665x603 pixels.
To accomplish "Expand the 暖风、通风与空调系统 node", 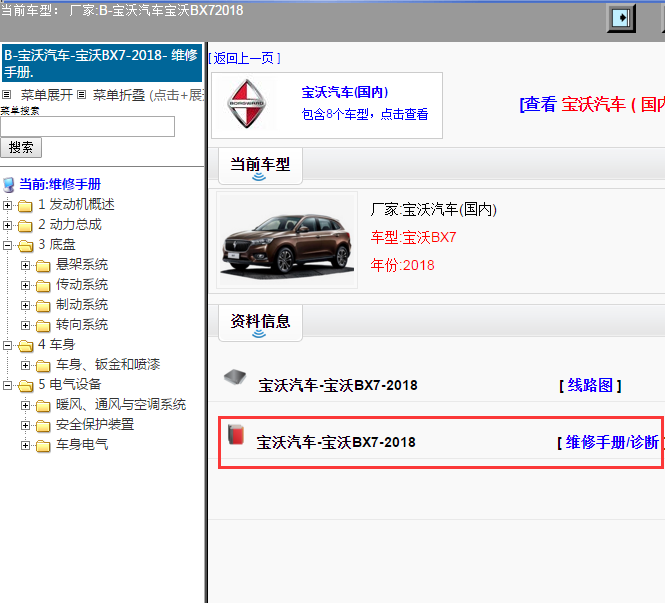I will click(x=25, y=405).
